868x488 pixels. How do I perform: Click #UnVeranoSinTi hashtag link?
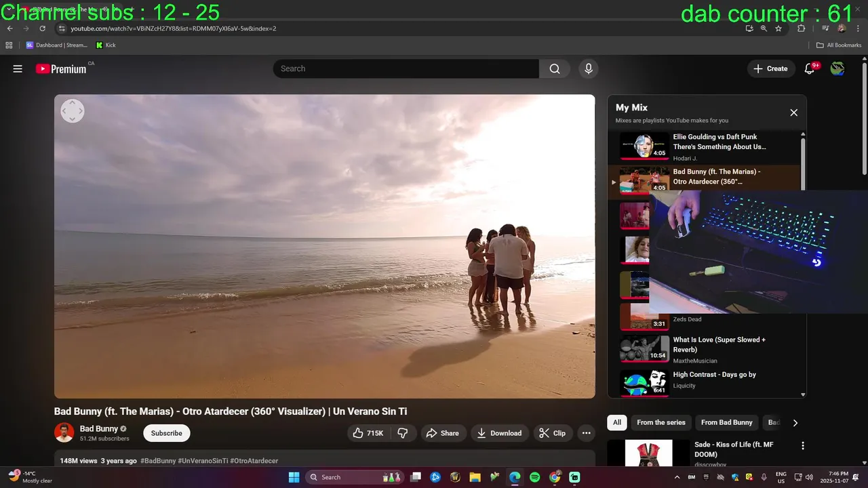[x=203, y=461]
